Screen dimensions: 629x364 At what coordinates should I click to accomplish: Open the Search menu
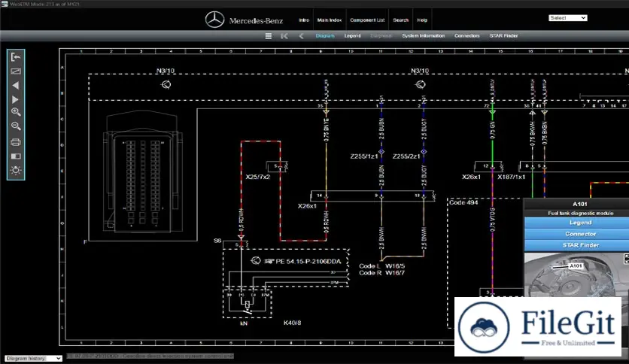click(x=400, y=20)
